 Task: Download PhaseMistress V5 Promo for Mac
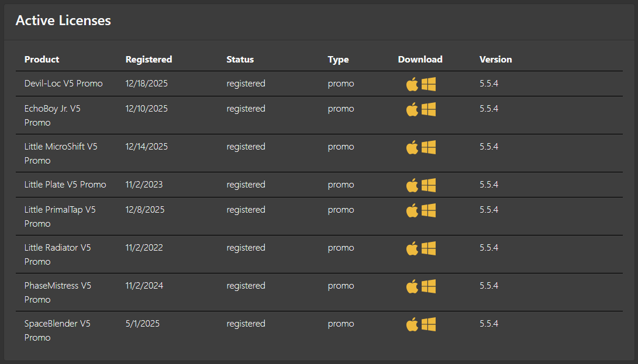tap(412, 286)
